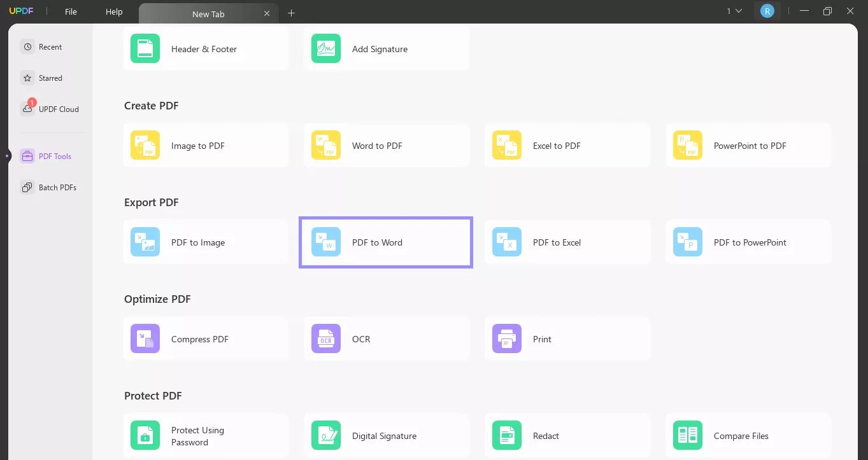Choose the PDF to Excel label
The width and height of the screenshot is (868, 460).
(x=557, y=242)
